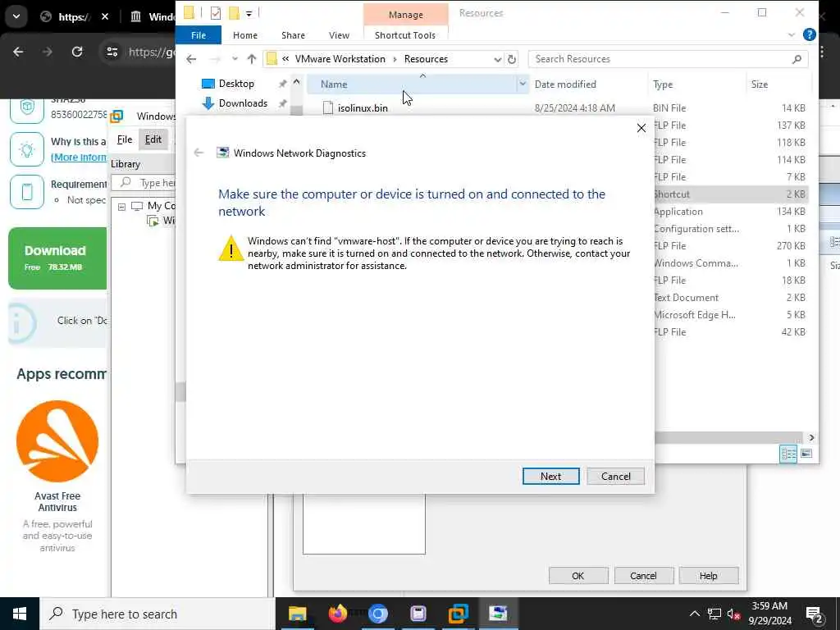The height and width of the screenshot is (630, 840).
Task: Switch to the Shortcut Tools tab
Action: point(405,34)
